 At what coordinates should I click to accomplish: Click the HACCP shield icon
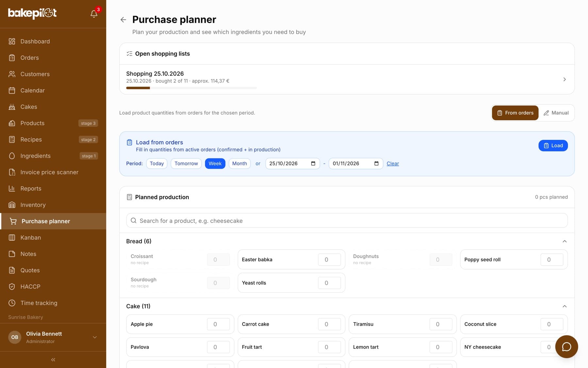(12, 287)
